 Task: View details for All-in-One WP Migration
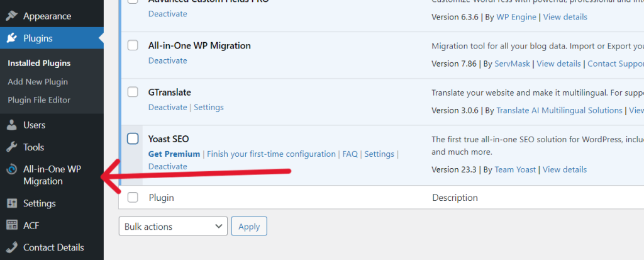point(558,64)
